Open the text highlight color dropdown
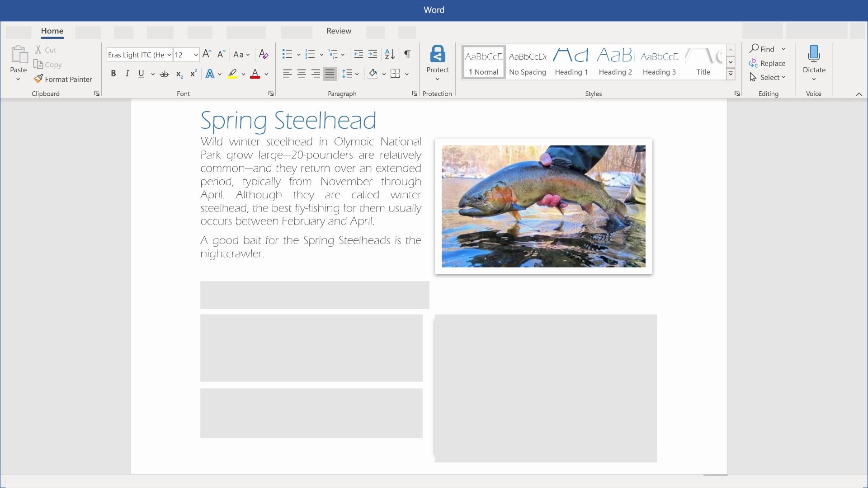Screen dimensions: 868x488 coord(244,74)
